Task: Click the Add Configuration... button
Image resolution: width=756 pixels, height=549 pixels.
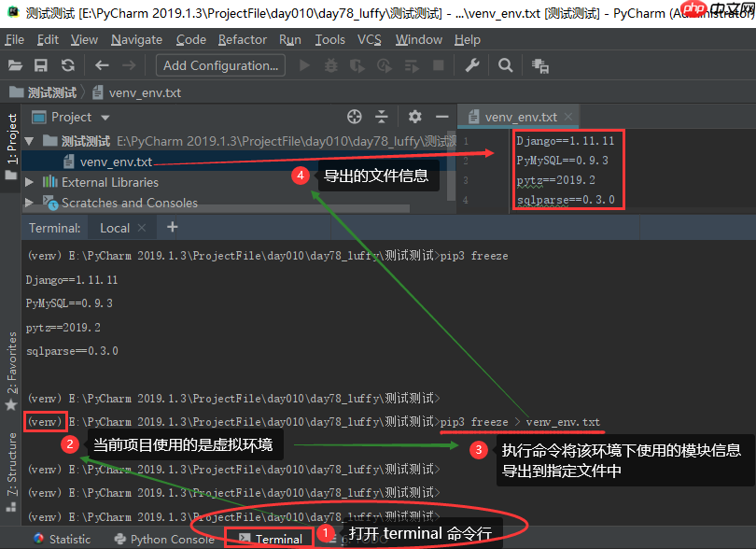Action: [220, 65]
